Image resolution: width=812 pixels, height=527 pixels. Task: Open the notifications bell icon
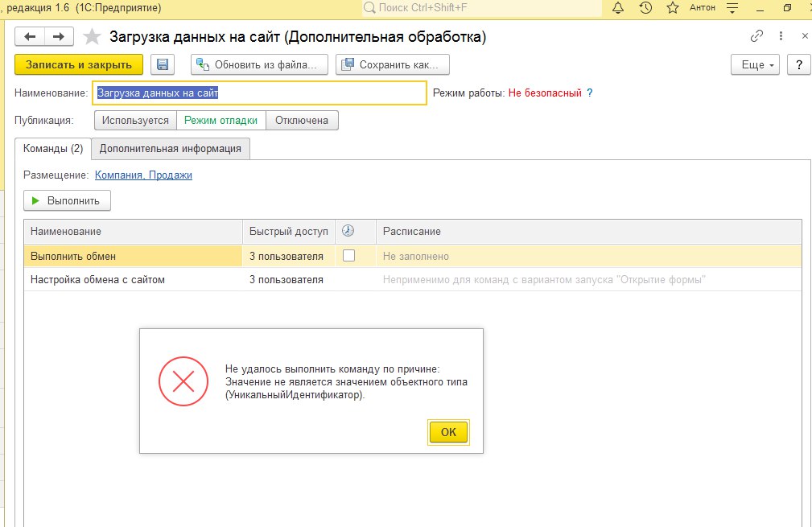point(618,8)
